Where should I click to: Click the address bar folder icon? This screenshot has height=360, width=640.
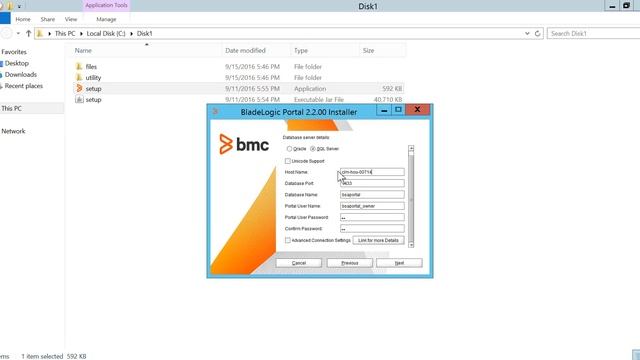pos(40,33)
